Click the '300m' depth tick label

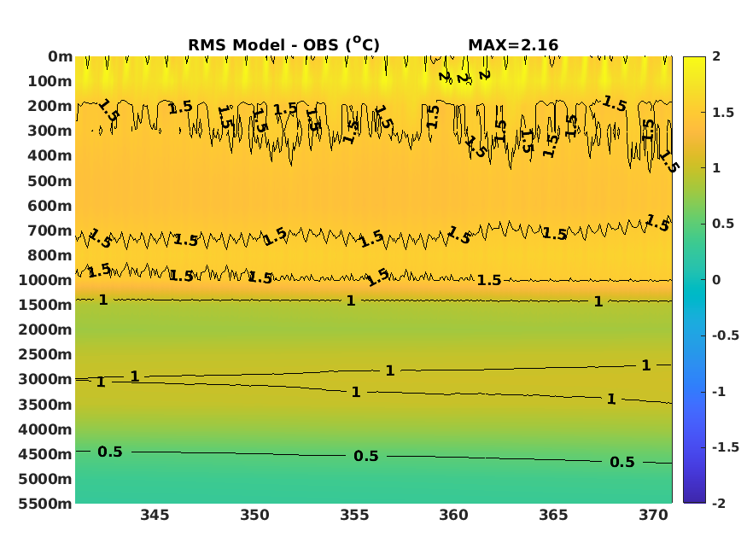50,131
